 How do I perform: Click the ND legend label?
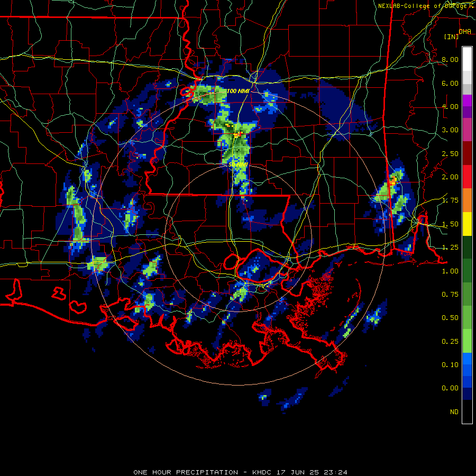click(454, 412)
